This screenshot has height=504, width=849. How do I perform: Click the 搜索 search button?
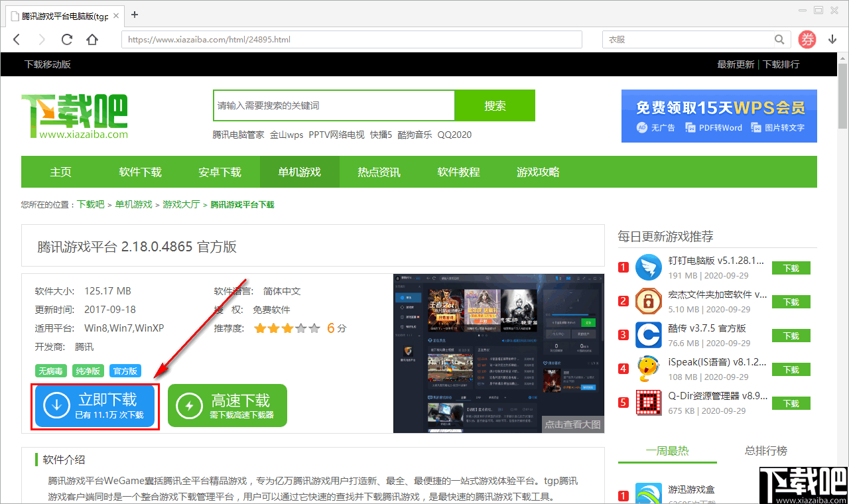(495, 105)
